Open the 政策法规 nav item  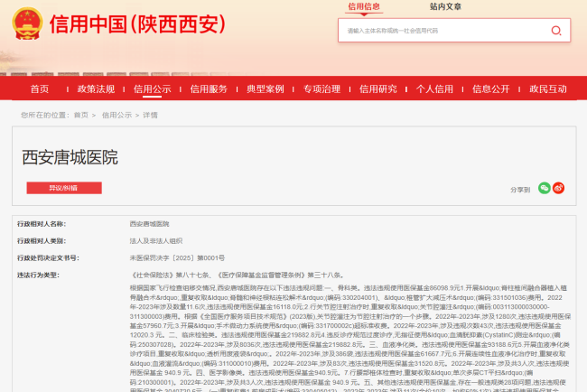pos(96,89)
